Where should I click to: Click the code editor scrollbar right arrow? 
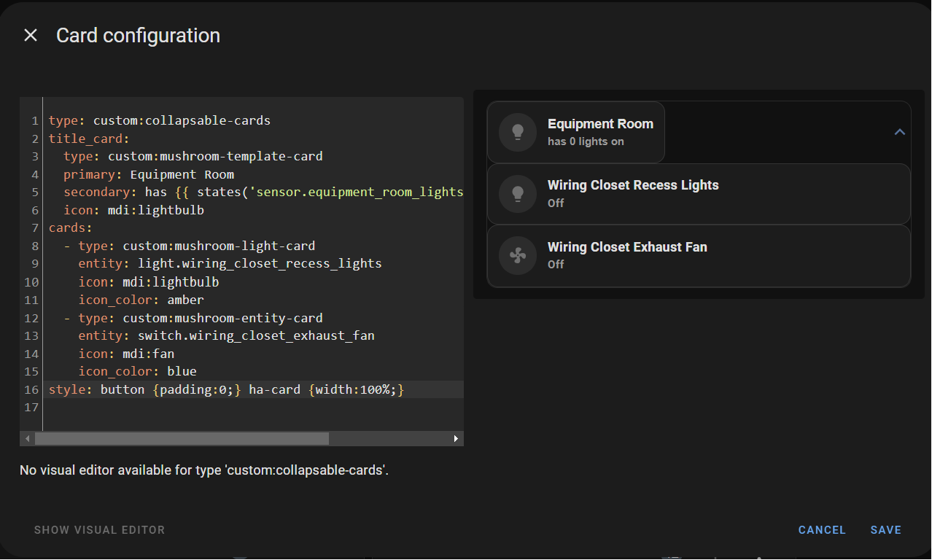(x=456, y=439)
